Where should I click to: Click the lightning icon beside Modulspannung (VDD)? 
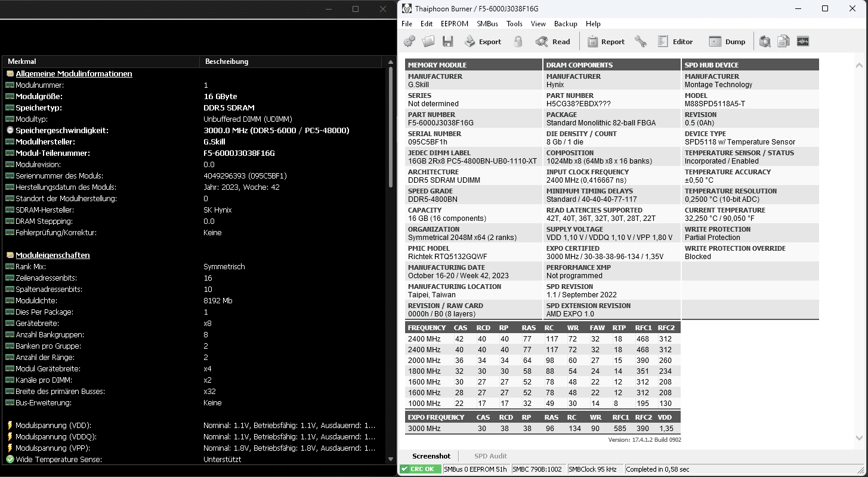10,426
